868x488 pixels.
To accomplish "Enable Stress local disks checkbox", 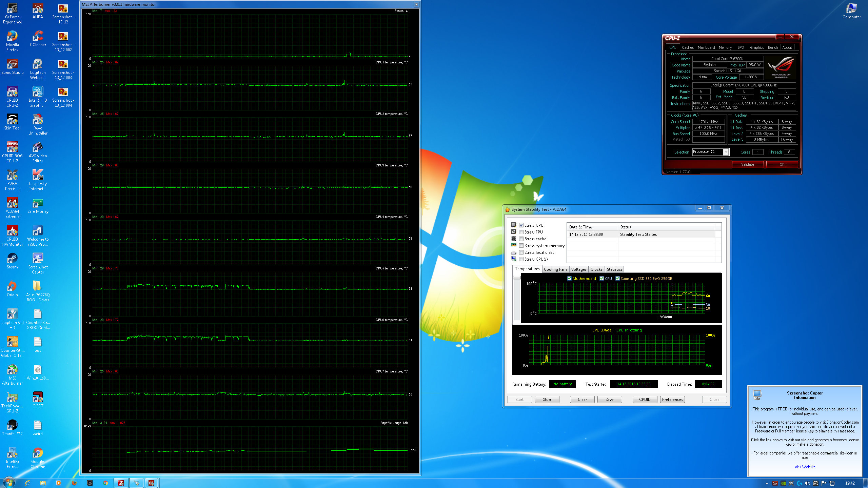I will (521, 252).
